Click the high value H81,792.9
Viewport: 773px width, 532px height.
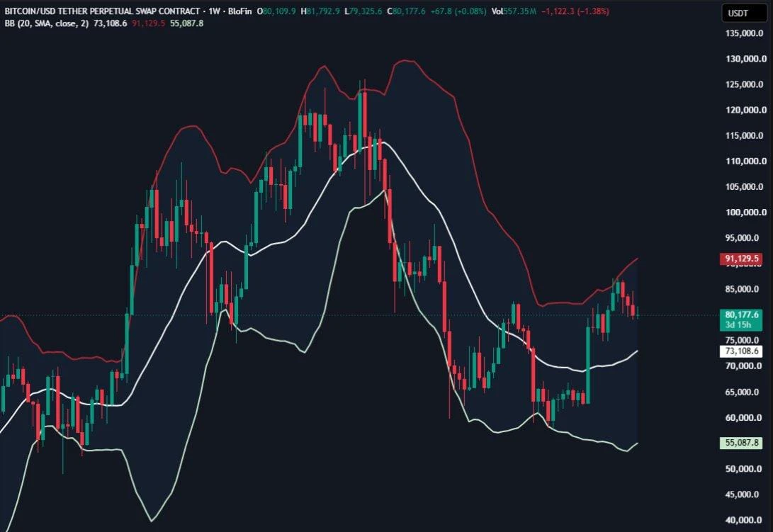pos(320,11)
